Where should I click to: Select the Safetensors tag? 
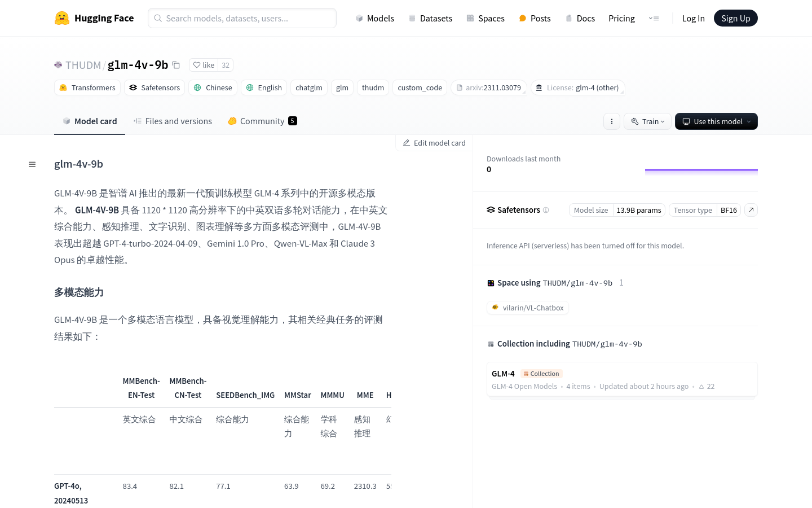pos(155,87)
